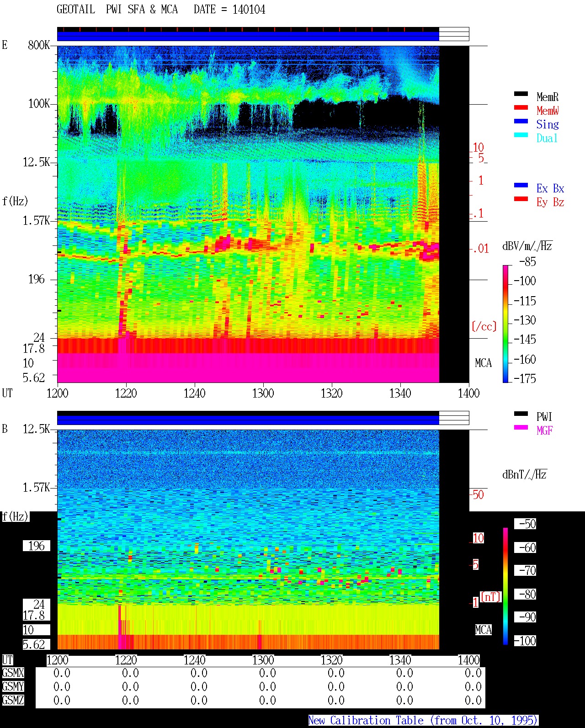585x728 pixels.
Task: Click the -175 color bar label
Action: pyautogui.click(x=525, y=378)
